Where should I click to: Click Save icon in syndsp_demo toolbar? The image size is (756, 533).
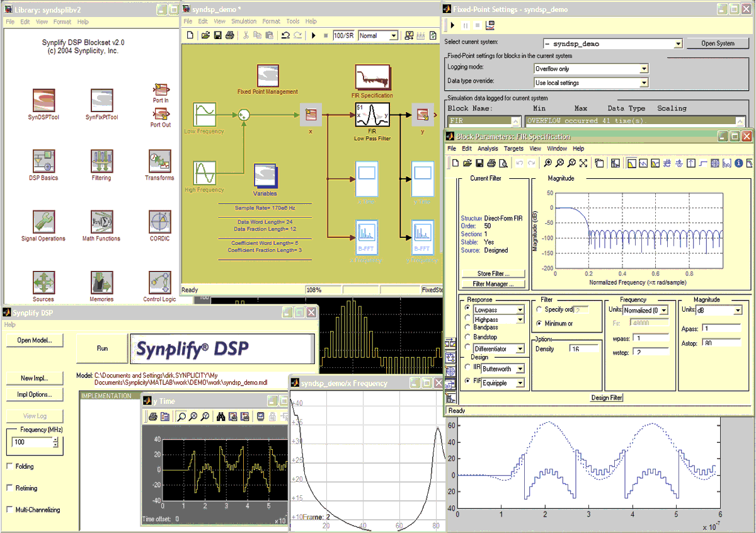click(x=217, y=36)
